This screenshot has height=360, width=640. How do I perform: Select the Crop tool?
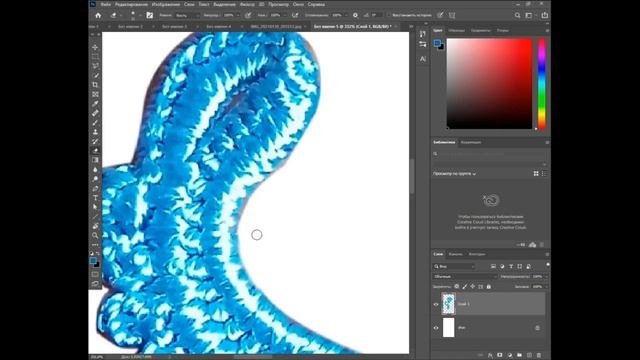tap(95, 85)
